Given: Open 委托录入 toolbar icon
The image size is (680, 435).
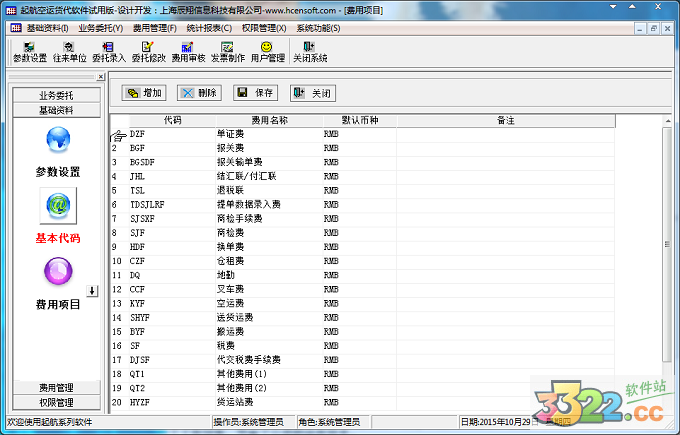Looking at the screenshot, I should tap(109, 52).
